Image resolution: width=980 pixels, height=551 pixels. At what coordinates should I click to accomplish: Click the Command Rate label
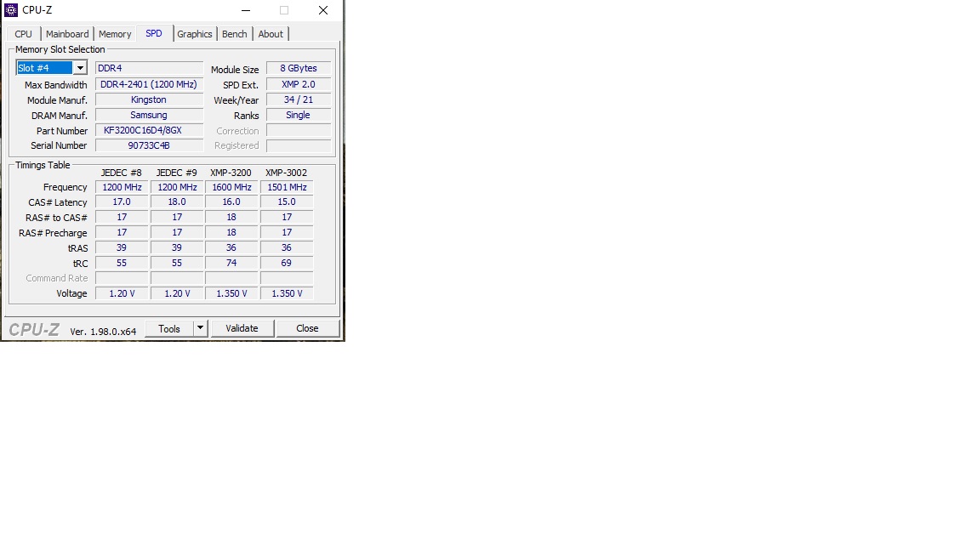pos(57,278)
